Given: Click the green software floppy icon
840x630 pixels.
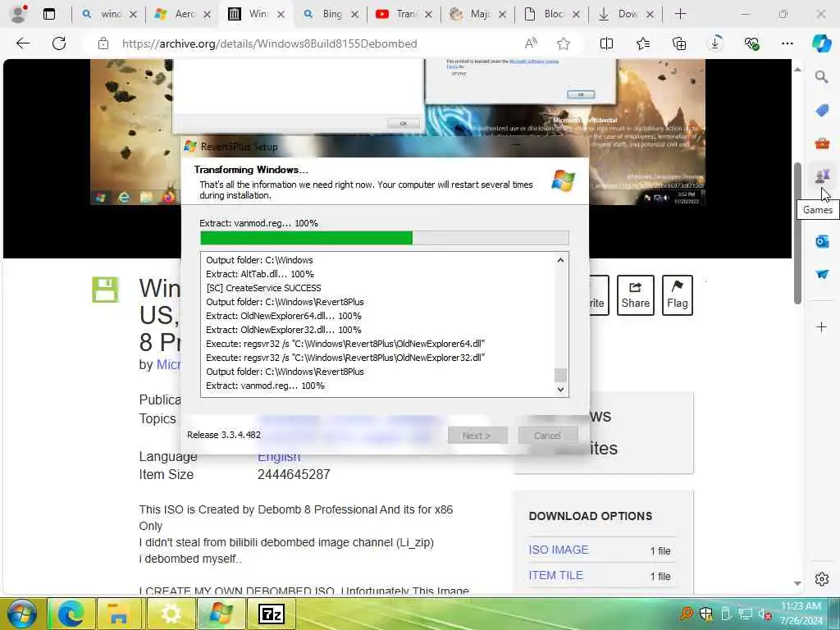Looking at the screenshot, I should click(x=105, y=290).
